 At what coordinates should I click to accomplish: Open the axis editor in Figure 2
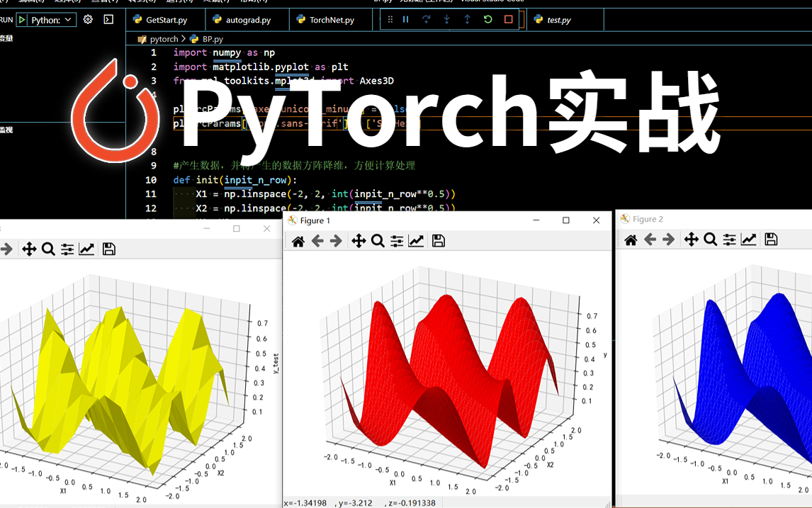(748, 239)
